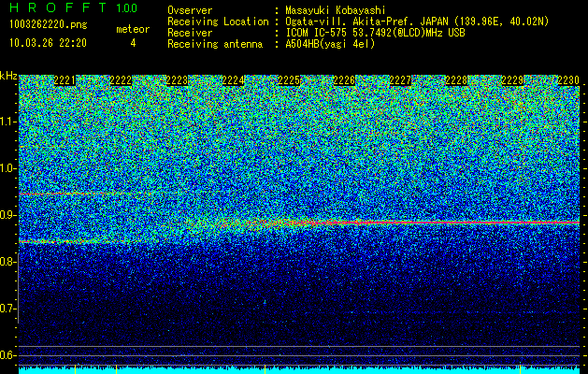Click the 2228 time marker

[x=456, y=80]
